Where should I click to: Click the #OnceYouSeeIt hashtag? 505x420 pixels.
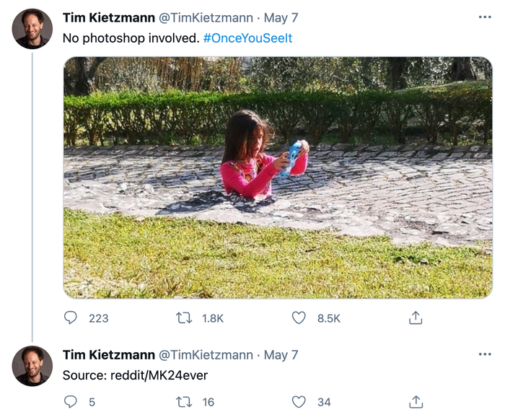point(247,38)
